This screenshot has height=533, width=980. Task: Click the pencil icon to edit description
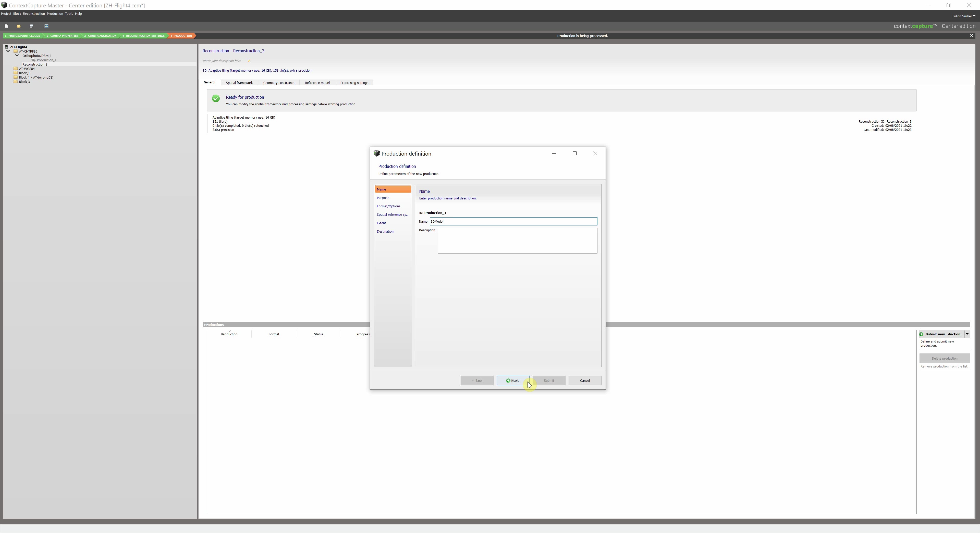coord(249,61)
